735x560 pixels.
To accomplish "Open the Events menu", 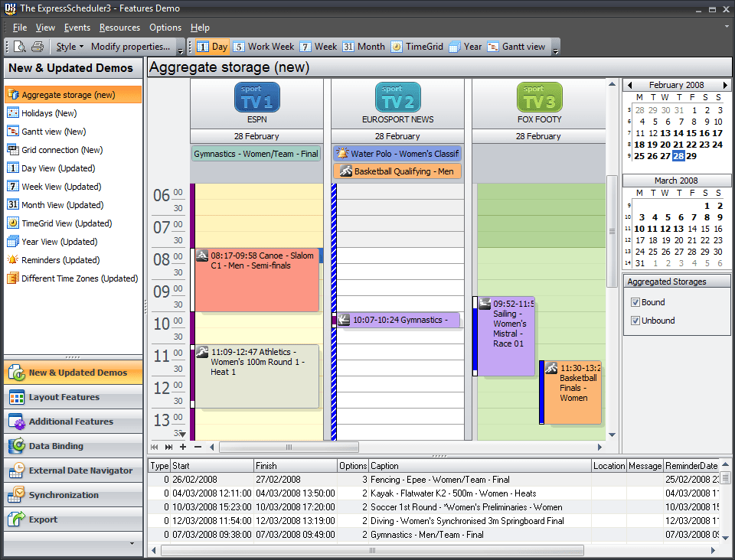I will pos(77,28).
